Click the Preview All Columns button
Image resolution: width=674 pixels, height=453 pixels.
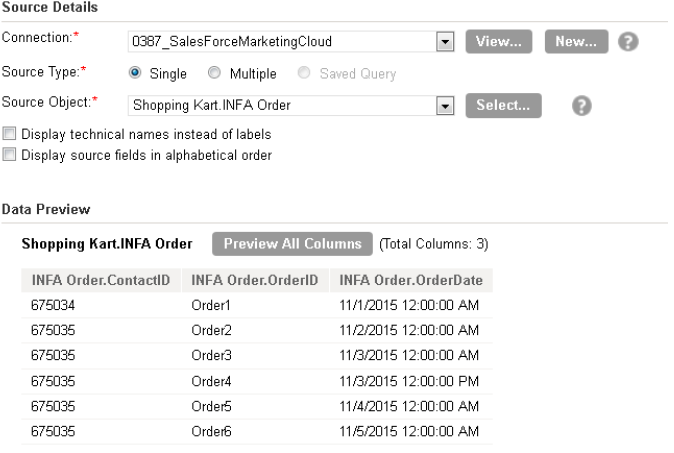(292, 244)
